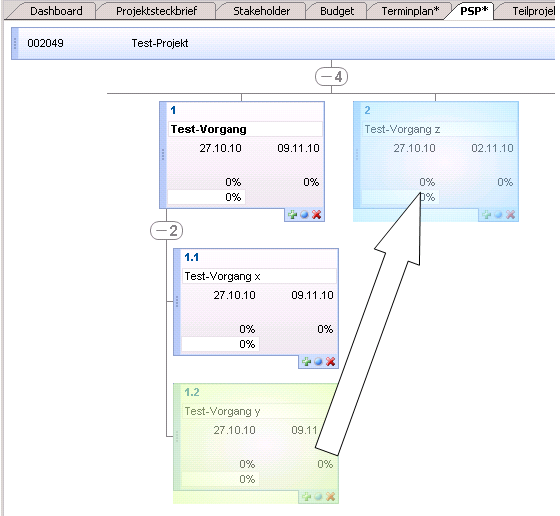
Task: Switch to the Terminplan* tab
Action: [x=410, y=11]
